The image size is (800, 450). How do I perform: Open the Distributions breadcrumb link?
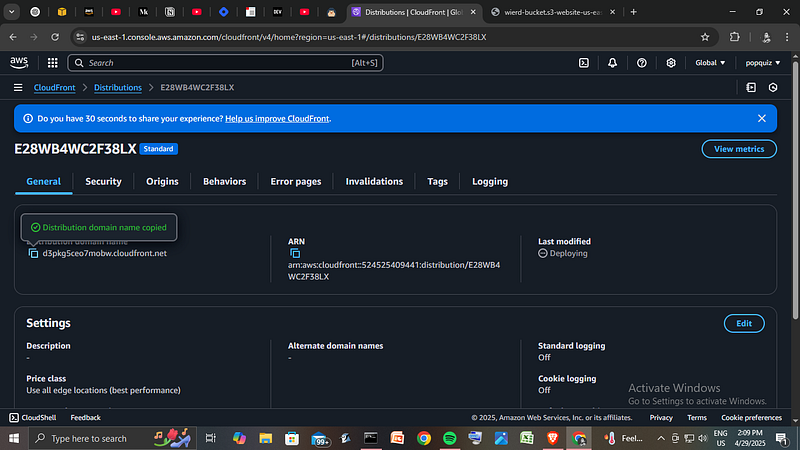click(x=118, y=88)
